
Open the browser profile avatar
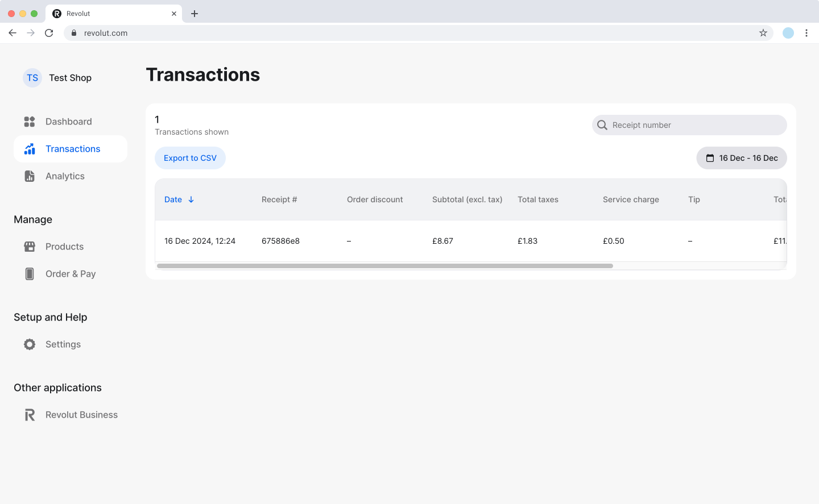coord(788,33)
